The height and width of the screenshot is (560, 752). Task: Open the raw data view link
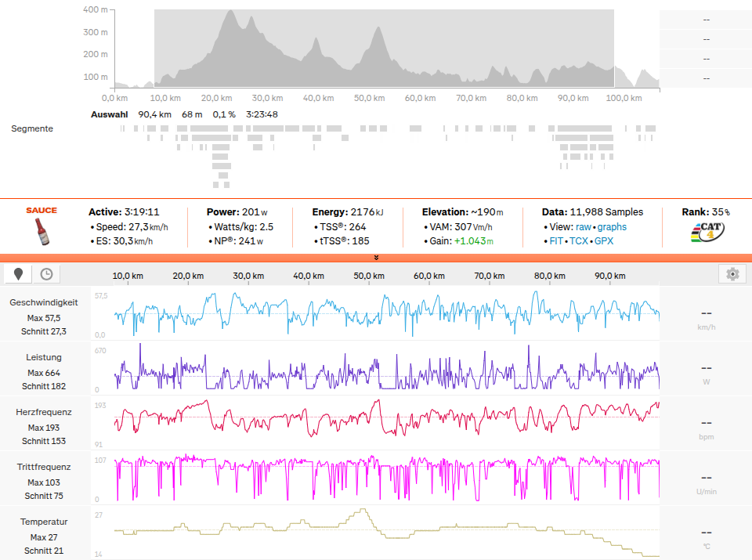[x=583, y=227]
